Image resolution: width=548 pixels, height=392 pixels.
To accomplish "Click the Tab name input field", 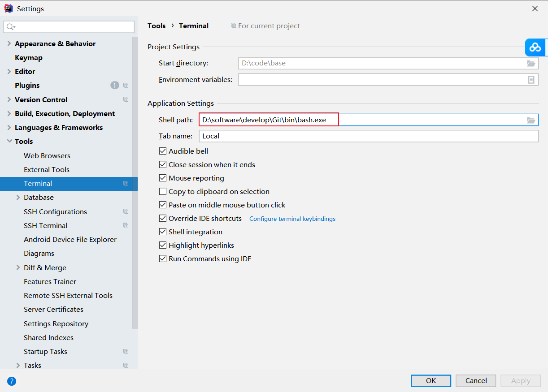I will tap(368, 136).
